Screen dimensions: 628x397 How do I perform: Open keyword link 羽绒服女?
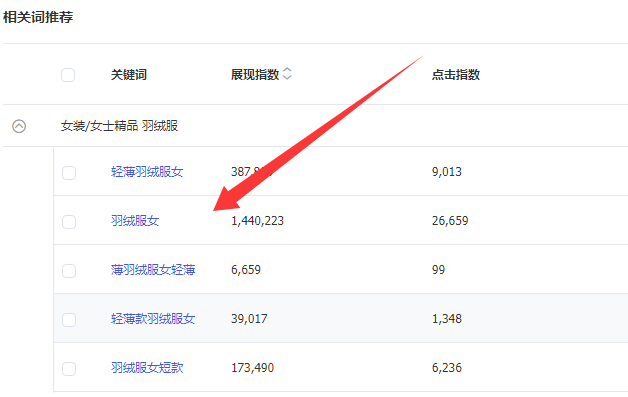[x=135, y=221]
